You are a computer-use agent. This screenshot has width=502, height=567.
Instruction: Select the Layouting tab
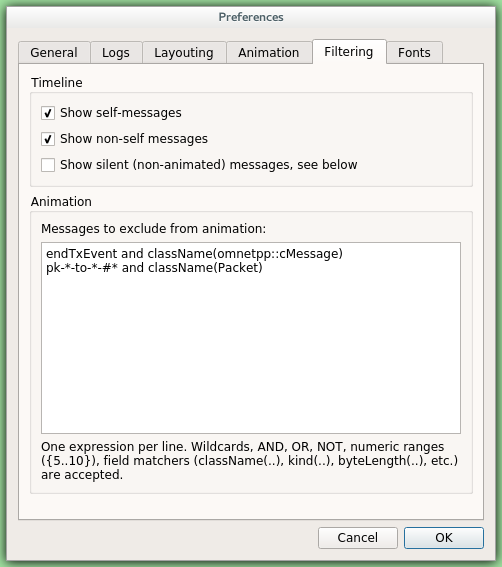click(x=184, y=52)
